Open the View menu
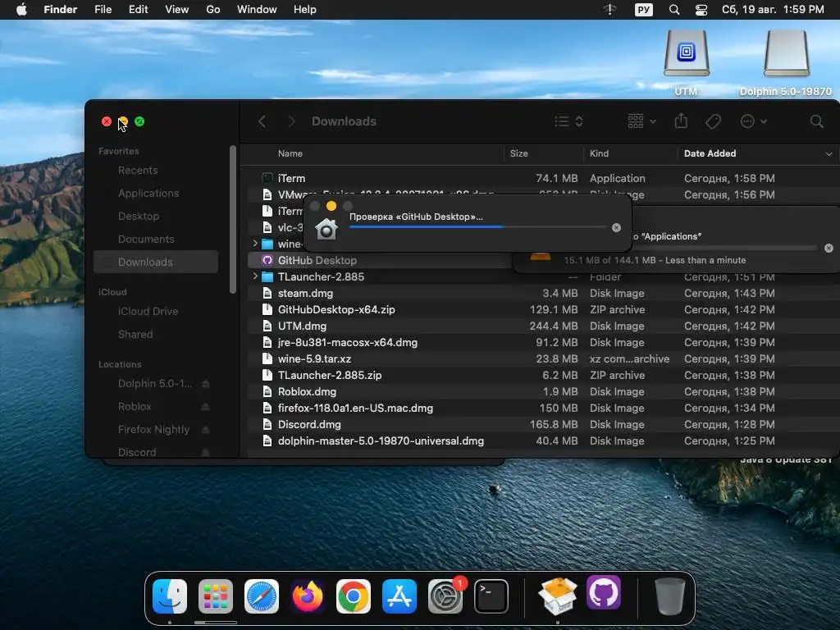 coord(177,10)
